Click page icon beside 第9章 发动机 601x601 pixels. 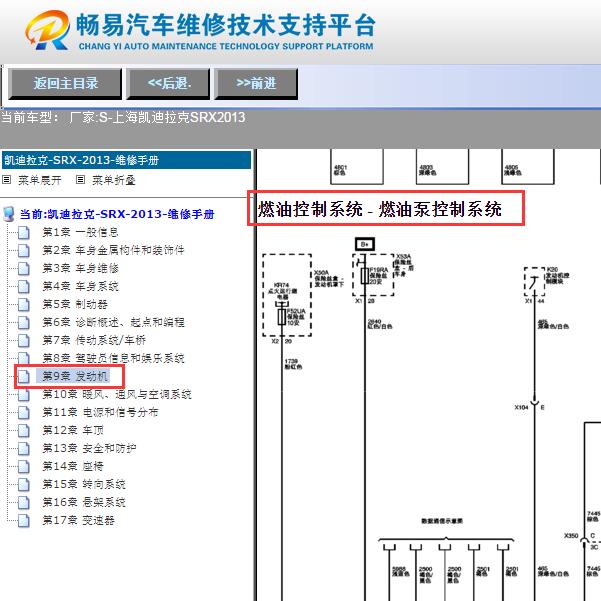[24, 377]
